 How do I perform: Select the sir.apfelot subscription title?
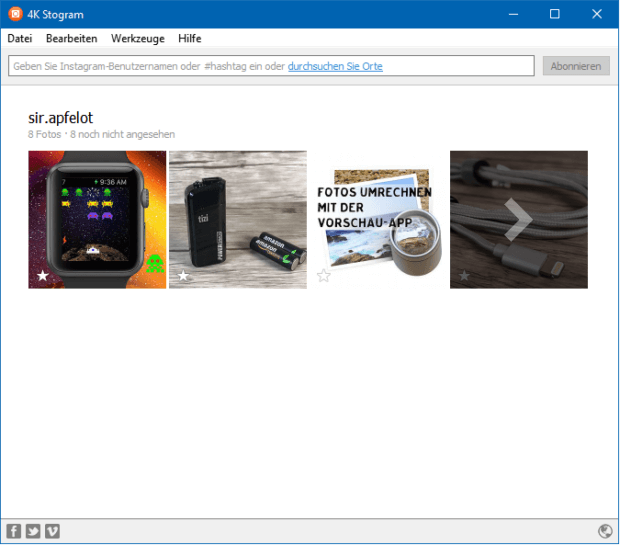pyautogui.click(x=61, y=118)
